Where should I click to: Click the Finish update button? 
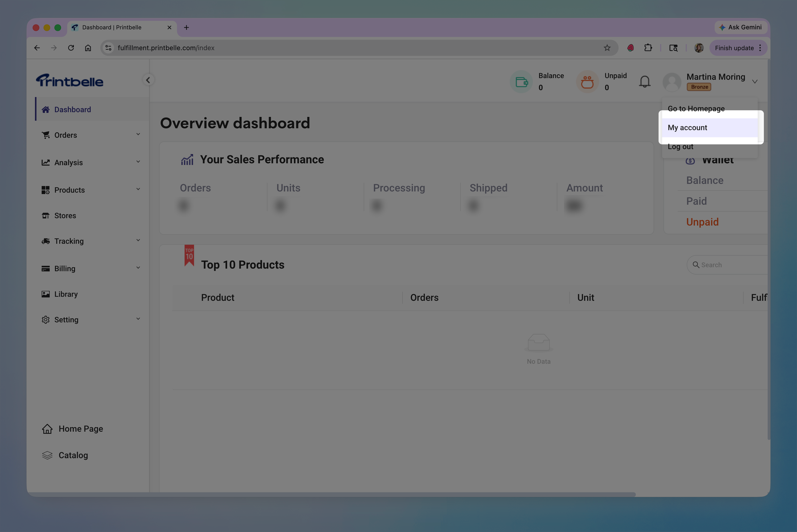[734, 48]
